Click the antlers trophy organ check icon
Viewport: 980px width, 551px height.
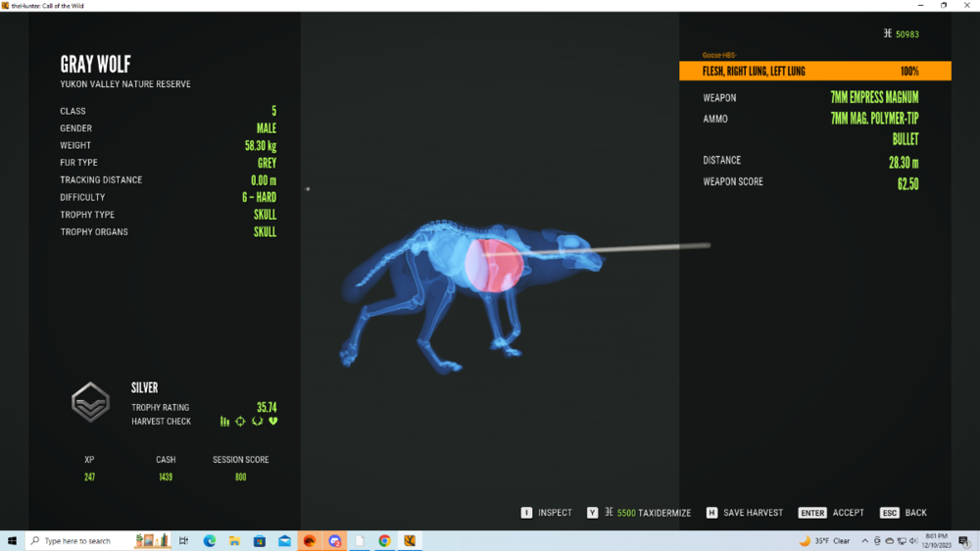(257, 422)
